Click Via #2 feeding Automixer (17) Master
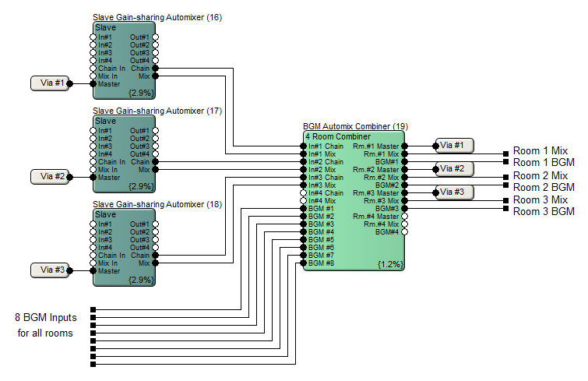The height and width of the screenshot is (381, 588). click(x=50, y=177)
